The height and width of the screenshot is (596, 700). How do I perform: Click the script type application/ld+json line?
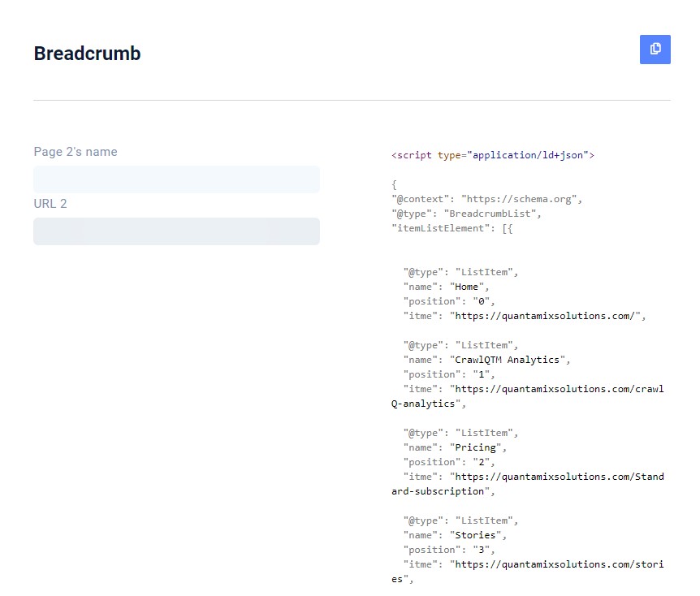tap(492, 155)
